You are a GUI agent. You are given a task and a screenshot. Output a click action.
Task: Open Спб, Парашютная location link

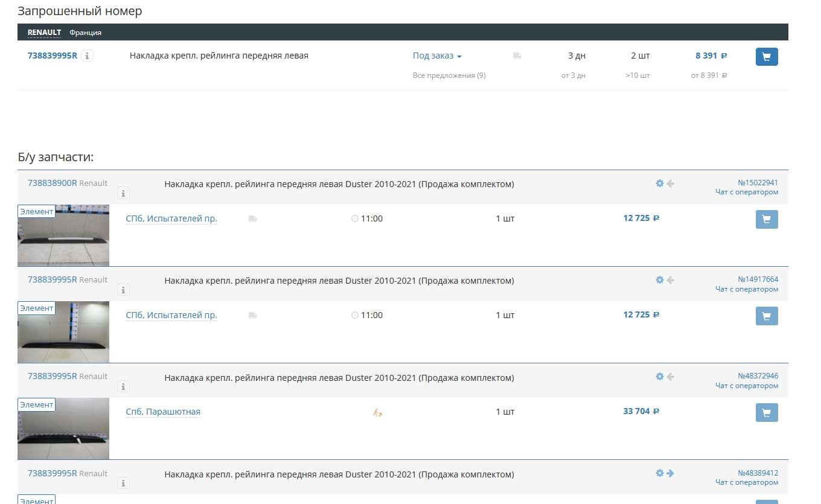coord(163,412)
